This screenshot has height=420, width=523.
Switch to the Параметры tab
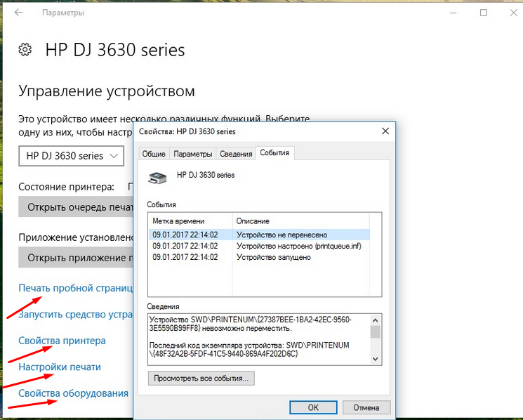[193, 154]
